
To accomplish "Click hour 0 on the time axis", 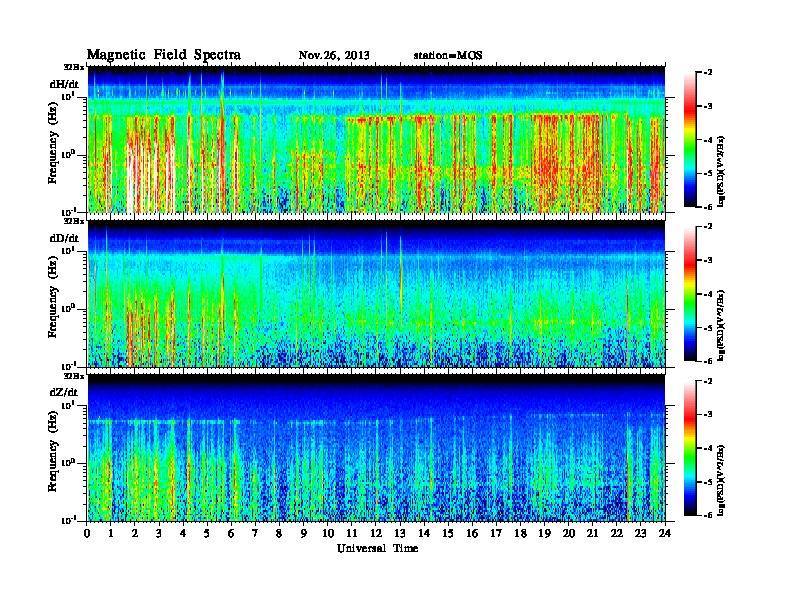I will pos(87,533).
